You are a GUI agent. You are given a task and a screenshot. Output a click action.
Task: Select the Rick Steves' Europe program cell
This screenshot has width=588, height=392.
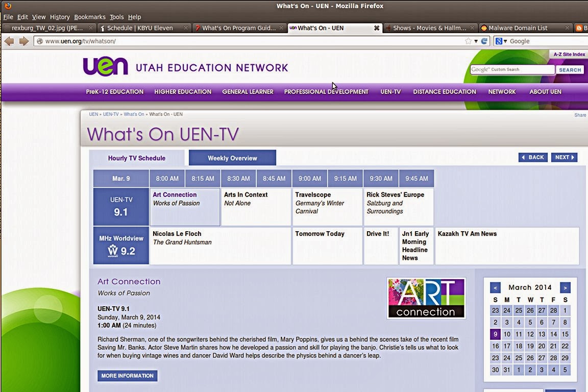399,207
